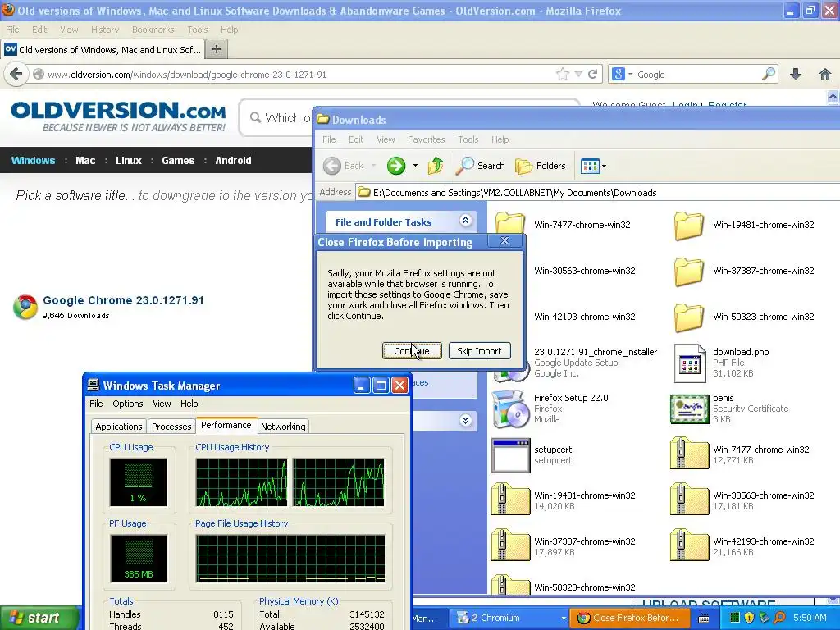Click Skip Import button
Image resolution: width=840 pixels, height=630 pixels.
point(479,351)
